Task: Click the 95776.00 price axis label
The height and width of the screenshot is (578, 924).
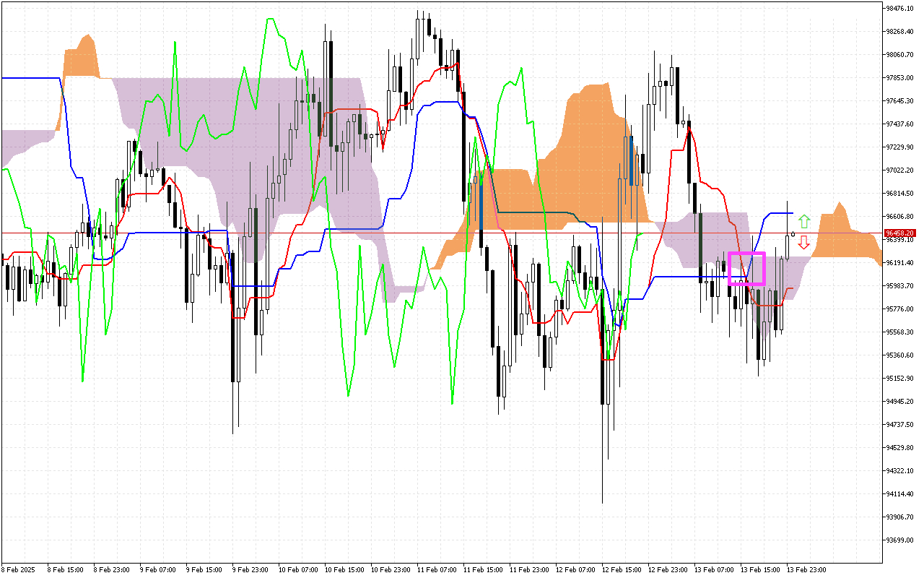Action: [x=900, y=309]
